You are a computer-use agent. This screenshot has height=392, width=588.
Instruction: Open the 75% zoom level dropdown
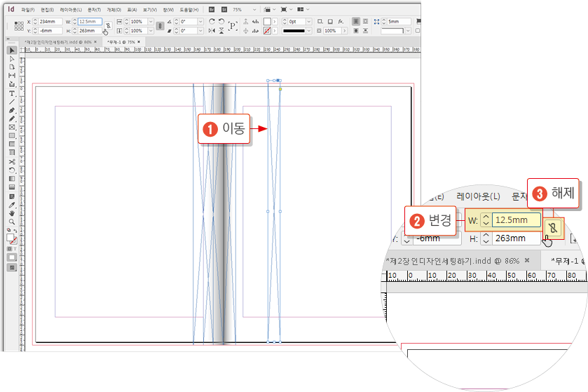pos(254,9)
